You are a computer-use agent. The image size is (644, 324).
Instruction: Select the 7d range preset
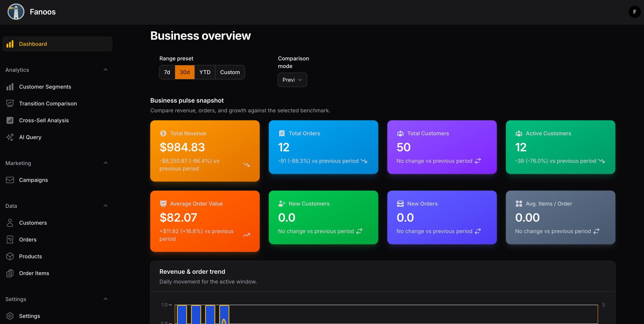[x=167, y=72]
